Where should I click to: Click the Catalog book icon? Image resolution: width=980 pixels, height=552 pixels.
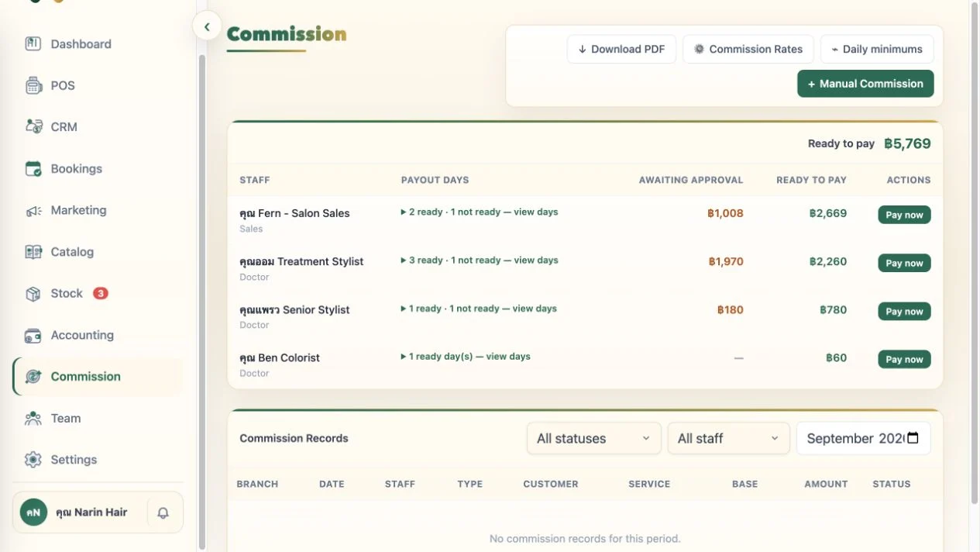click(33, 252)
